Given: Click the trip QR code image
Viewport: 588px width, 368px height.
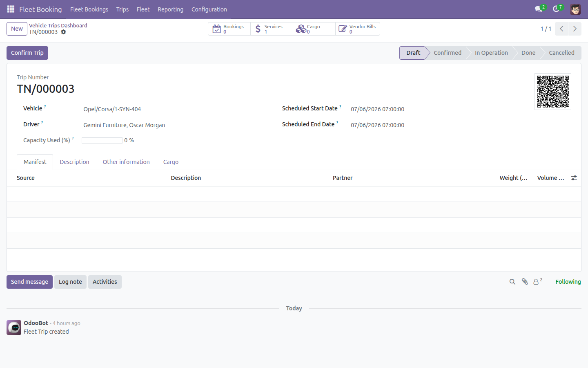Looking at the screenshot, I should point(553,92).
